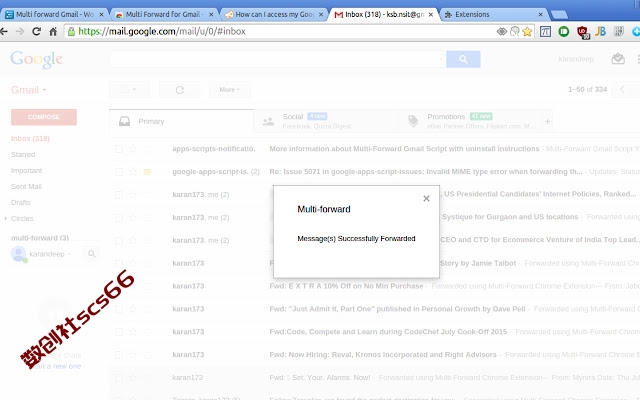
Task: Close the Inbox (318) browser tab
Action: (431, 14)
